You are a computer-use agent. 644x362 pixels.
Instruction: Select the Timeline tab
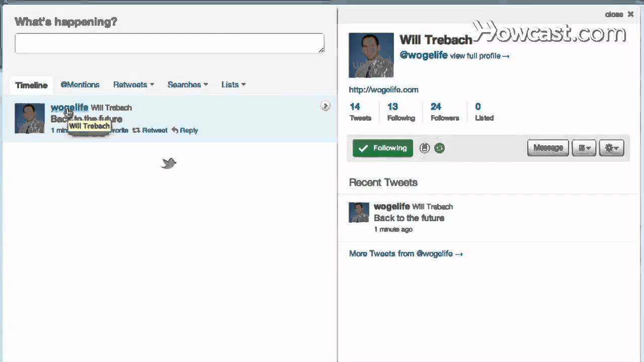click(x=31, y=85)
